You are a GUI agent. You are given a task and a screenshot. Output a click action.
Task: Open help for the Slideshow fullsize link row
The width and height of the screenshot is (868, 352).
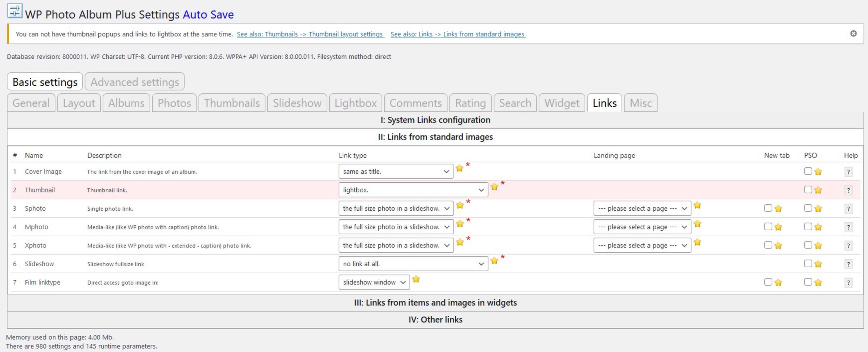tap(848, 264)
